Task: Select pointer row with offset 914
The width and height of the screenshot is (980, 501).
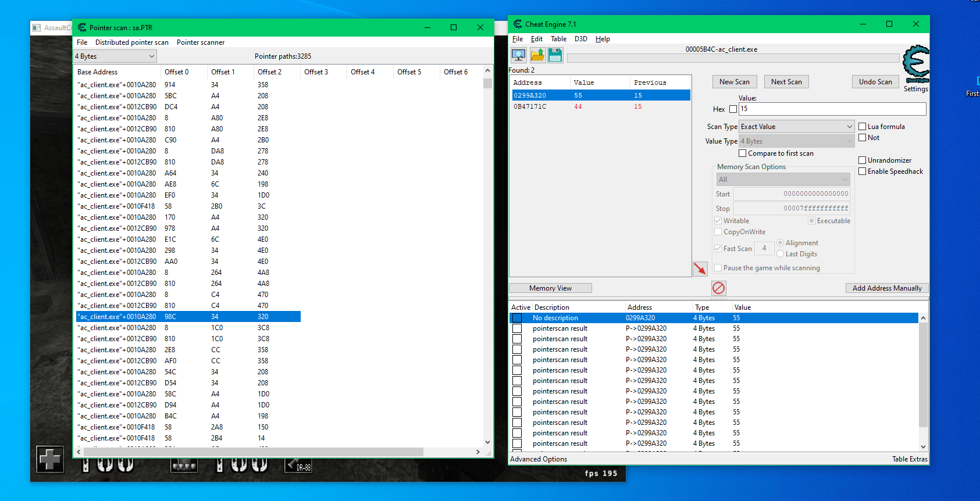Action: (x=188, y=85)
